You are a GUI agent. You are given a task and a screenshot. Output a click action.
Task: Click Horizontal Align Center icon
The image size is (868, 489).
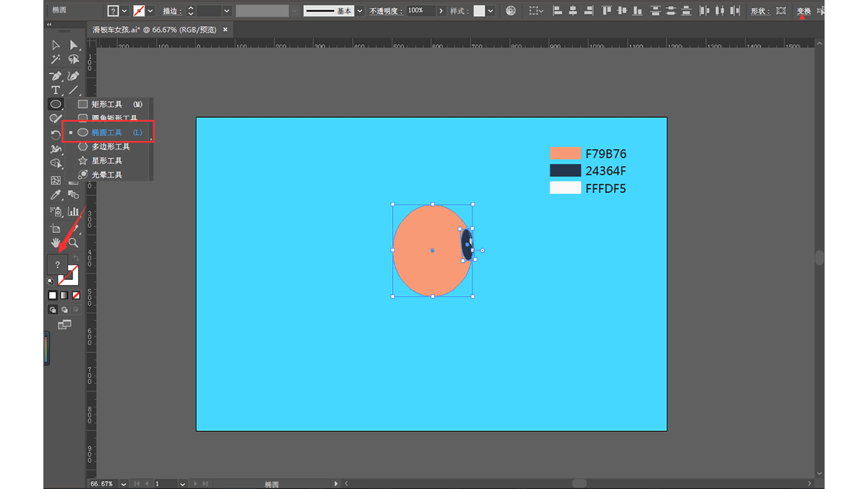572,11
